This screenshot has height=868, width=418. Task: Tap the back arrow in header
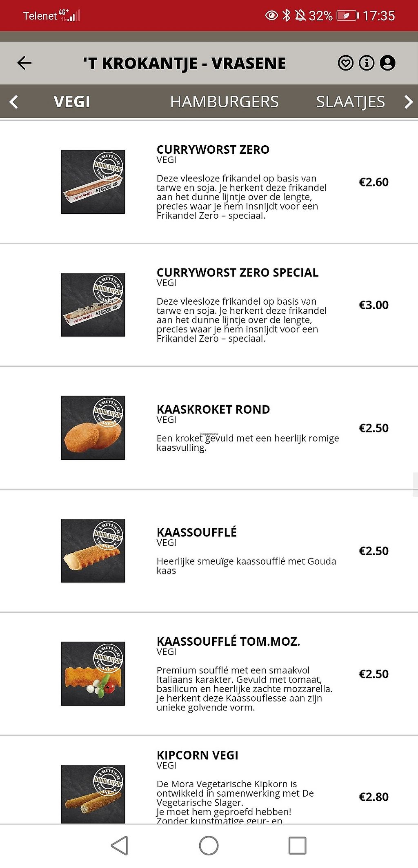click(24, 63)
